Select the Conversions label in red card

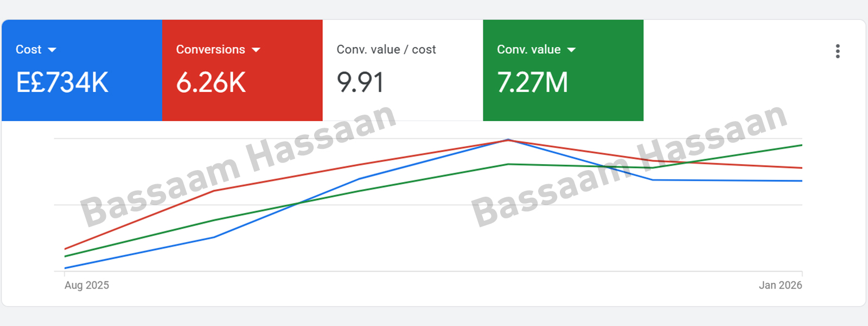210,49
